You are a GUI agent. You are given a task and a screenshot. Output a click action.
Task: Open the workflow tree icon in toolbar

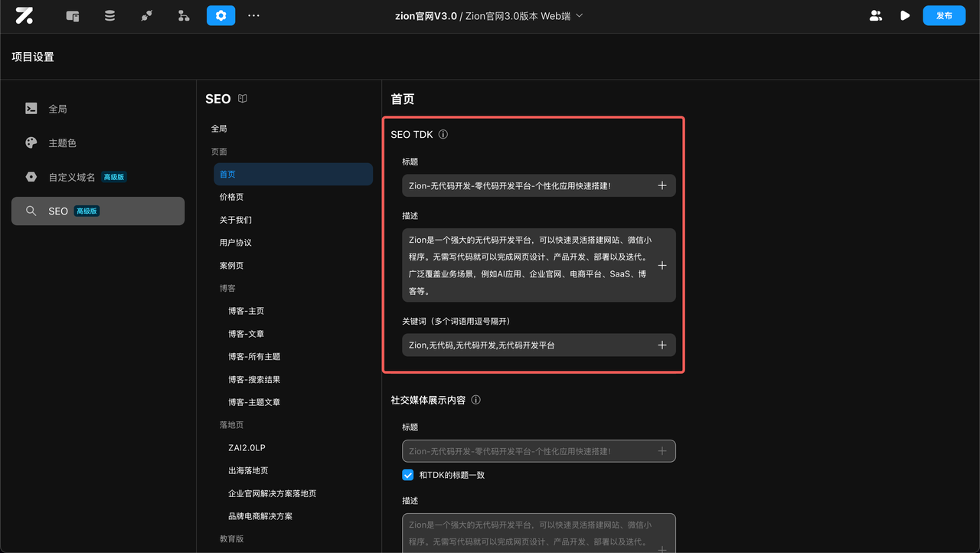(x=184, y=15)
